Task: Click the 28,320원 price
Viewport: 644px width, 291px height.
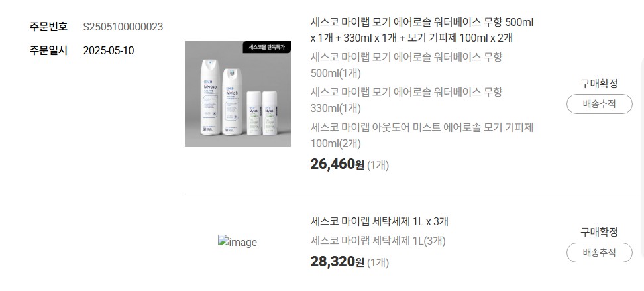Action: [337, 262]
